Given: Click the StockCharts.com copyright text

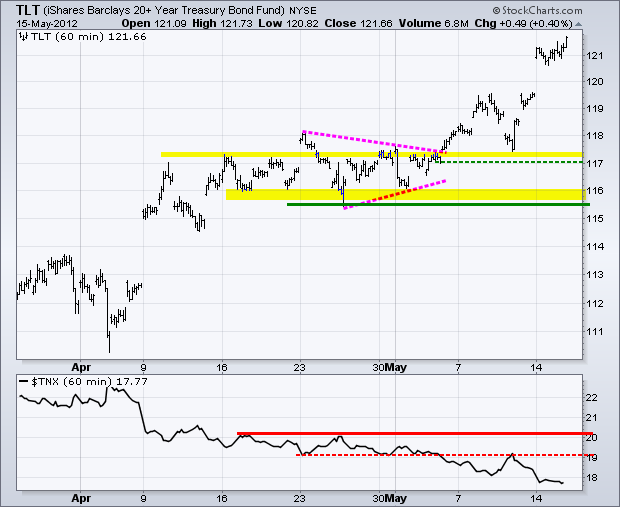Looking at the screenshot, I should click(x=538, y=10).
